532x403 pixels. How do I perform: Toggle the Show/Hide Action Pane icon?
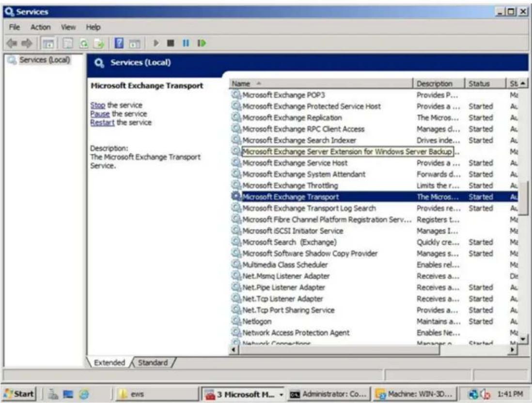(135, 44)
